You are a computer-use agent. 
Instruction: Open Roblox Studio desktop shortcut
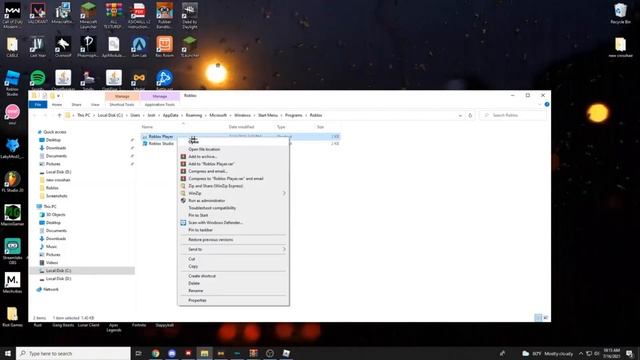[12, 83]
